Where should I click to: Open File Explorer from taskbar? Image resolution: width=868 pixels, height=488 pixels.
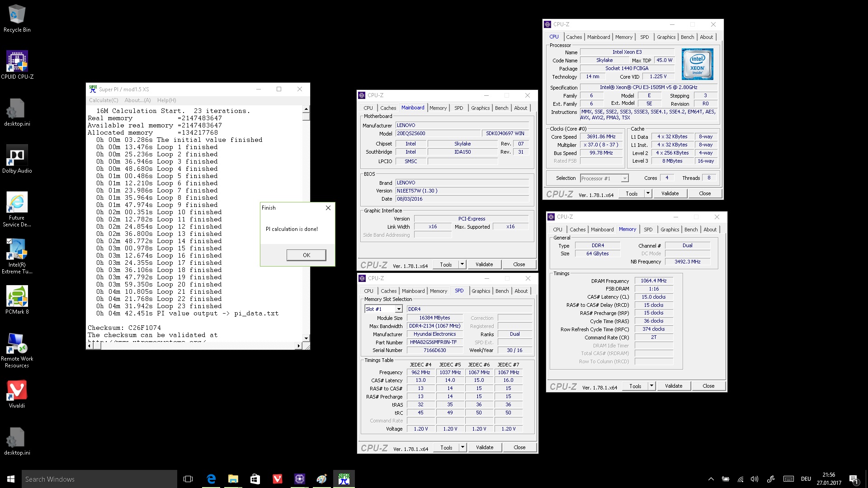coord(233,479)
